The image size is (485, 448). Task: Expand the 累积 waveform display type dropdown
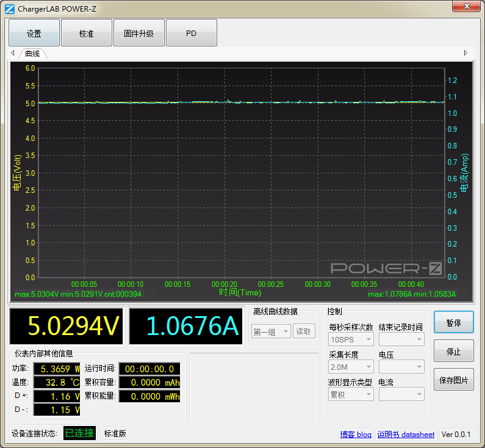[351, 395]
